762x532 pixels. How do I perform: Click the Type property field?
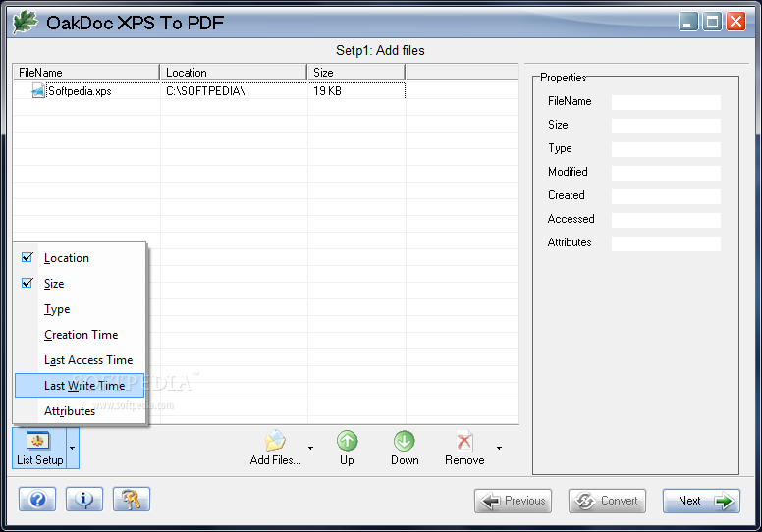[x=666, y=149]
